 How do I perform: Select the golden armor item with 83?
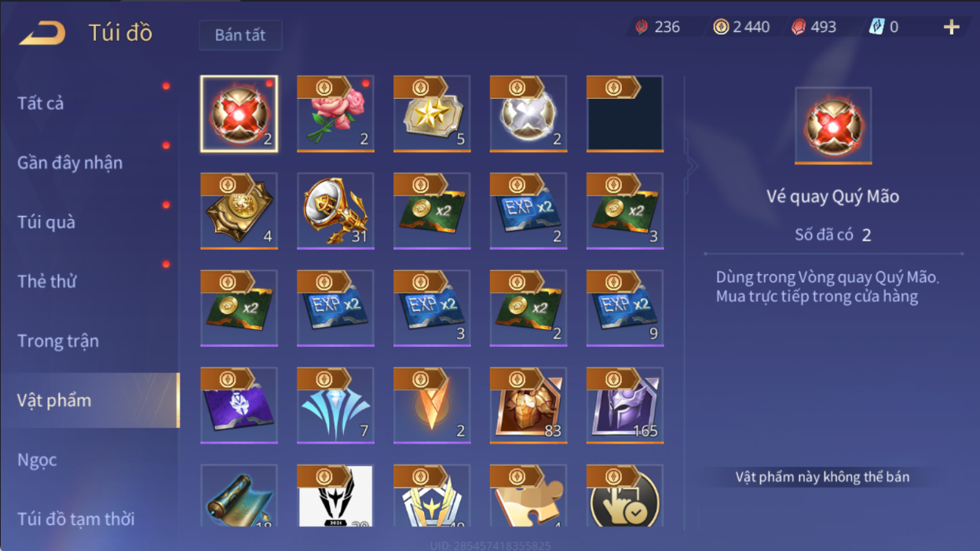pos(528,406)
